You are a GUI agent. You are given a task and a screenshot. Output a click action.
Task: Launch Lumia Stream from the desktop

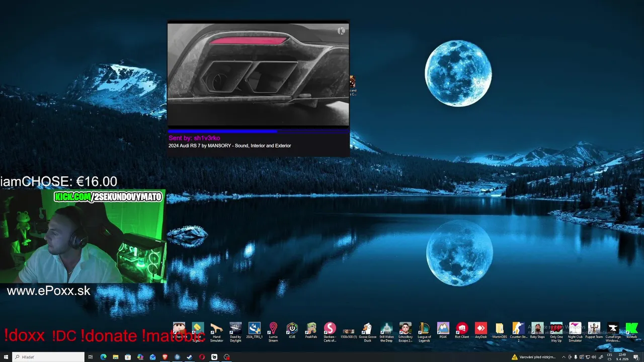[x=273, y=332]
